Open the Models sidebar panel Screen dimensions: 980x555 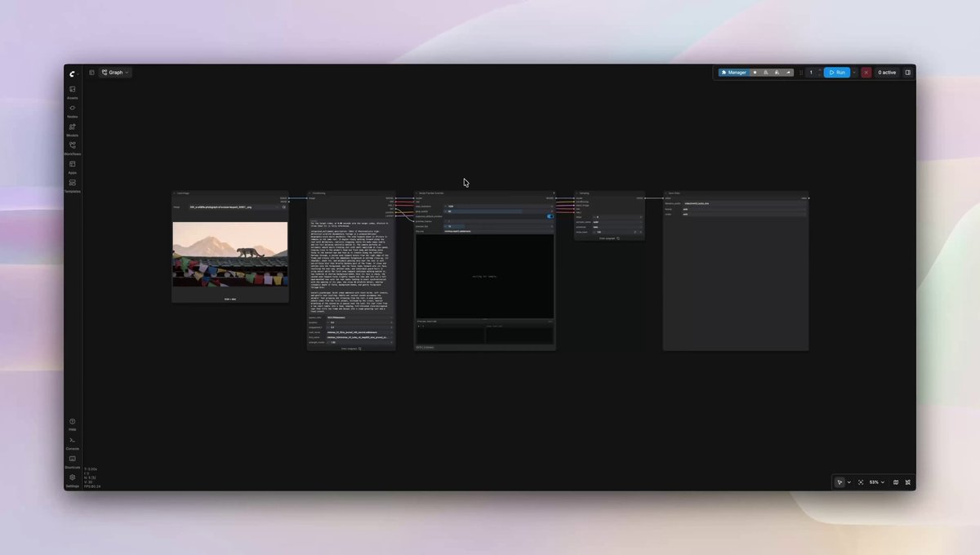(x=73, y=129)
